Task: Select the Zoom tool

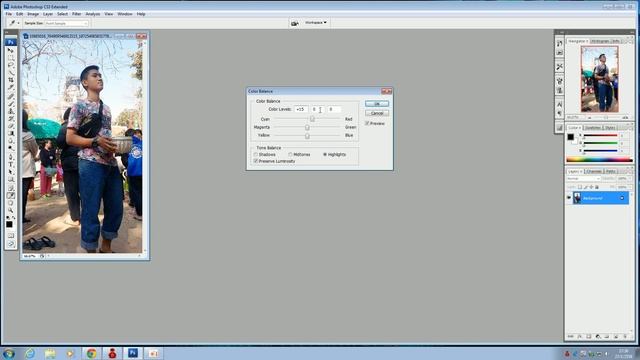Action: [11, 210]
